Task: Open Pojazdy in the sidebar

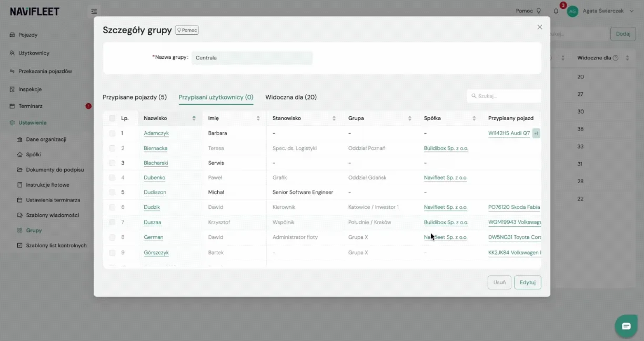Action: [x=28, y=35]
